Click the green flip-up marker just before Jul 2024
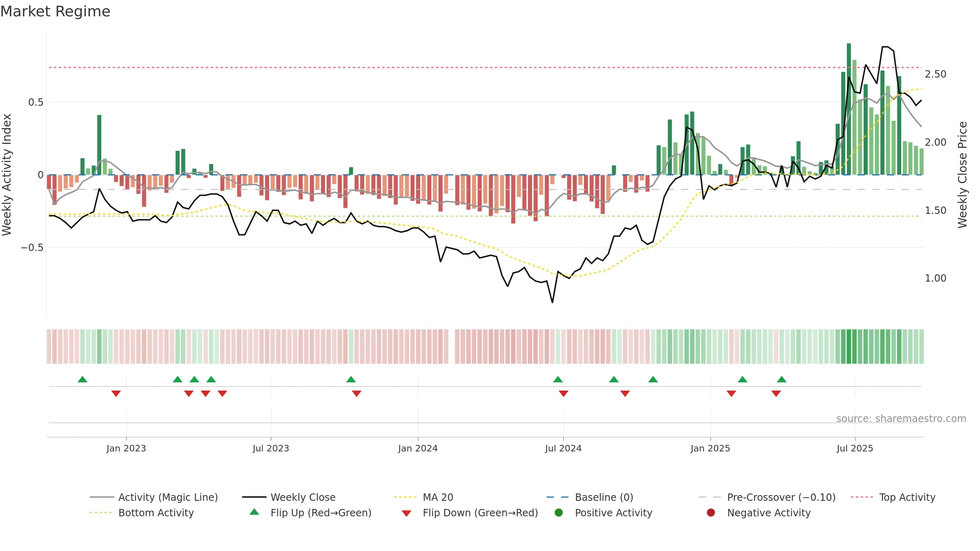Screen dimensions: 980x551 [558, 379]
